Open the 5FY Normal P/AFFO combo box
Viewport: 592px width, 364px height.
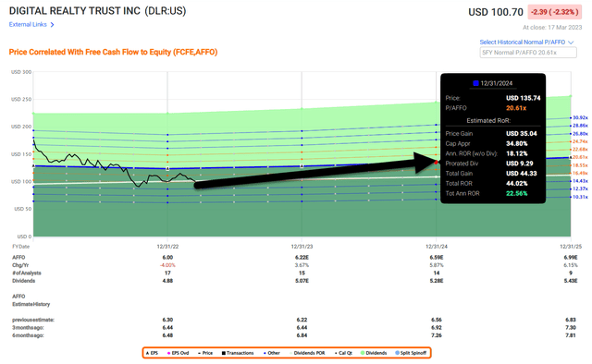pyautogui.click(x=528, y=53)
